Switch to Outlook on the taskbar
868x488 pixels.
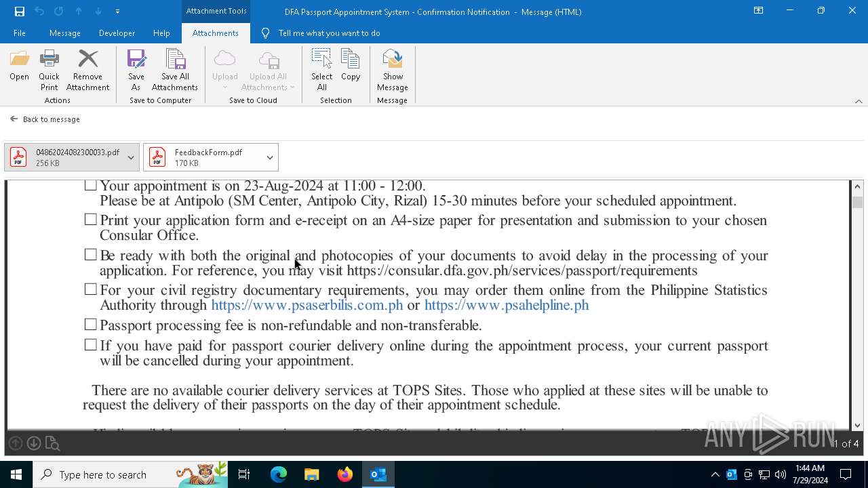378,474
